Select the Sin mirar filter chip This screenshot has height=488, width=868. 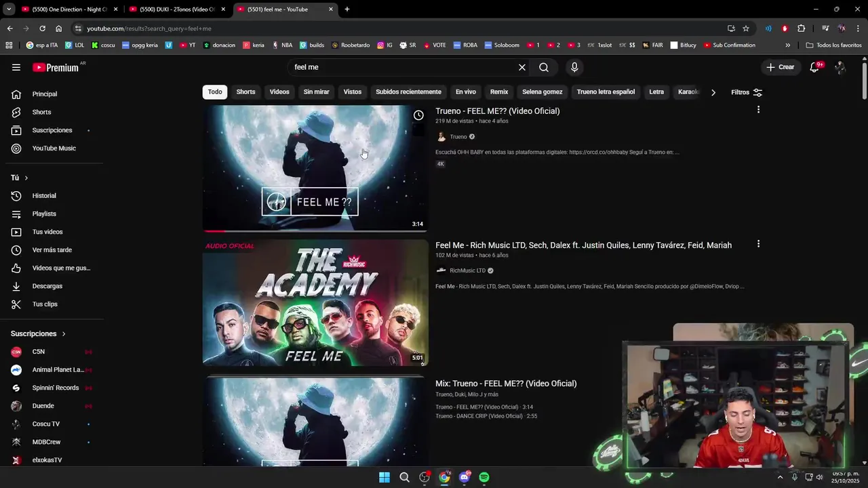(316, 91)
